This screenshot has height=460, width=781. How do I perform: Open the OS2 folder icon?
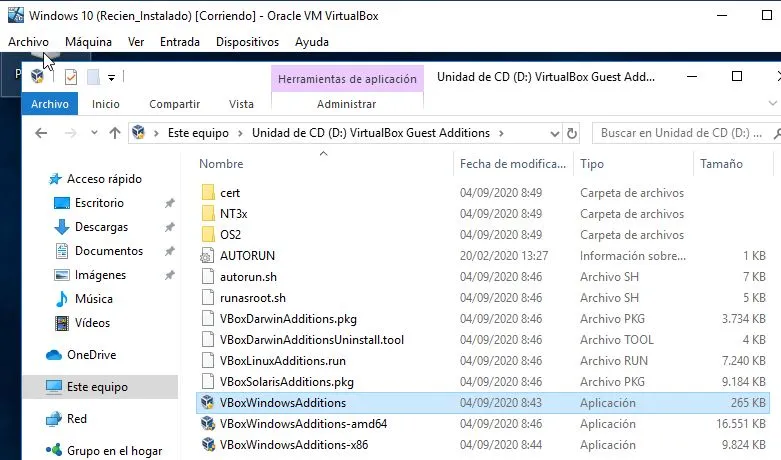208,234
